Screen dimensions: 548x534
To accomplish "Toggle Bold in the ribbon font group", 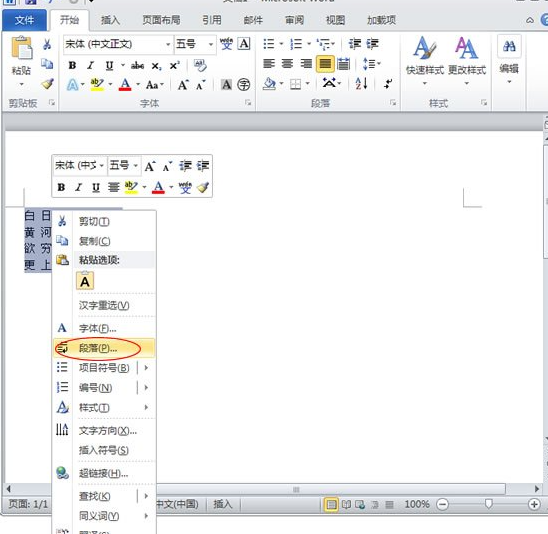I will coord(72,65).
